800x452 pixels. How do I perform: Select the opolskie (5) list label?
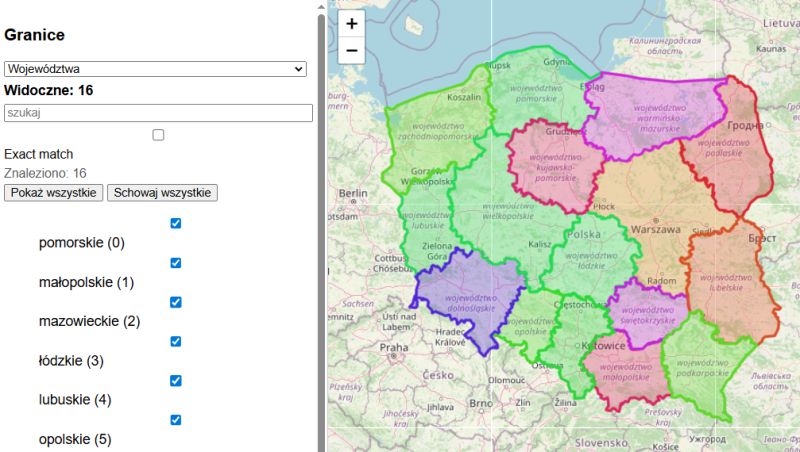[75, 439]
